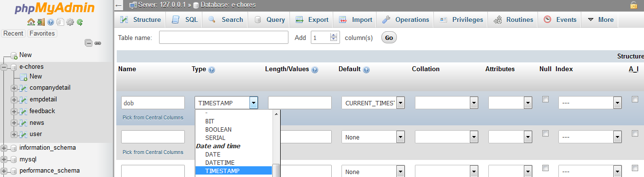644x177 pixels.
Task: Click the mysql database cylinder icon
Action: (x=14, y=159)
